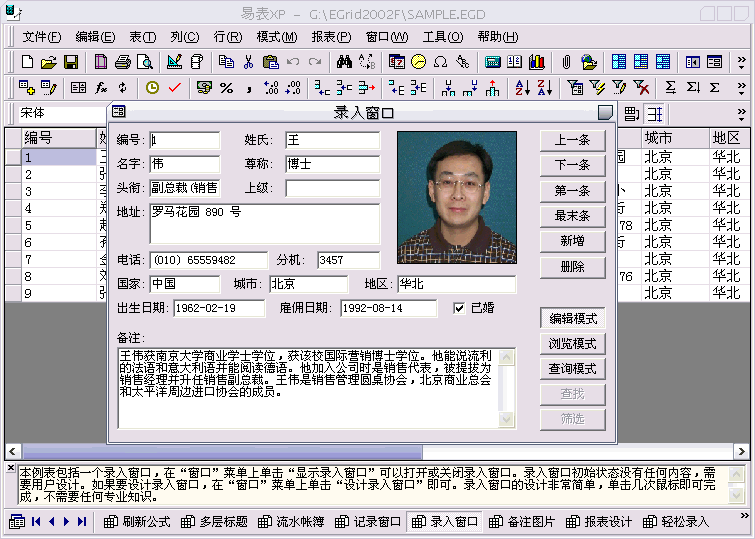The width and height of the screenshot is (755, 539).
Task: Click the 删除 button
Action: (x=573, y=267)
